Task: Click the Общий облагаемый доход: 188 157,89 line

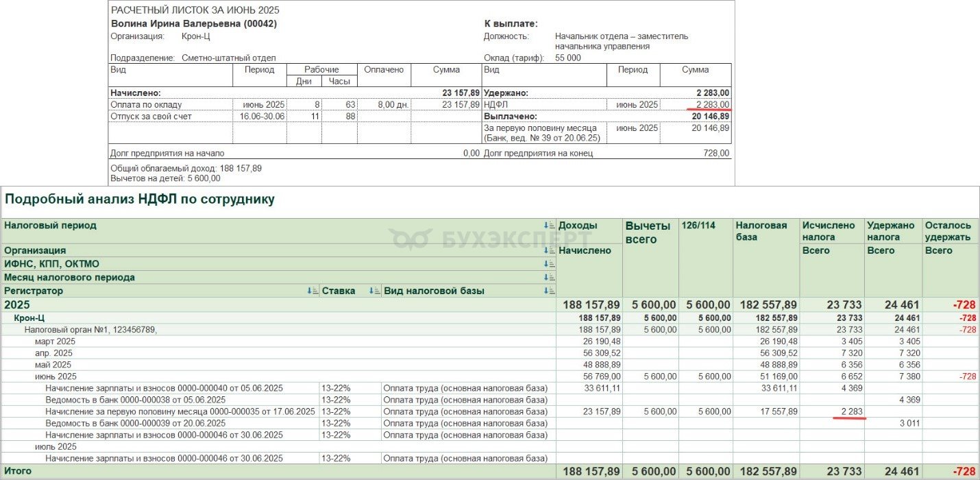Action: click(186, 168)
